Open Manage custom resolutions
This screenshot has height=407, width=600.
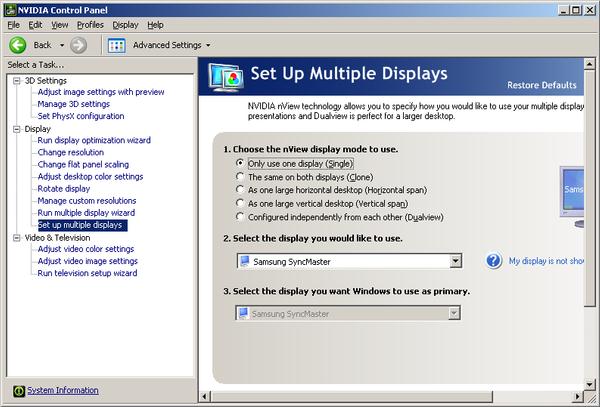pos(87,200)
